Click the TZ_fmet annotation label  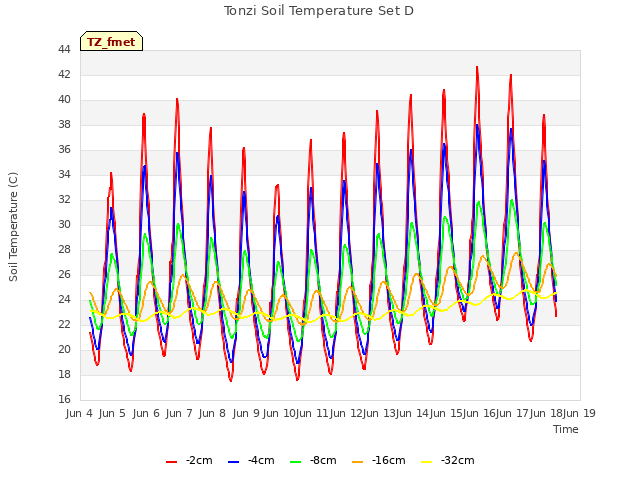click(x=111, y=42)
